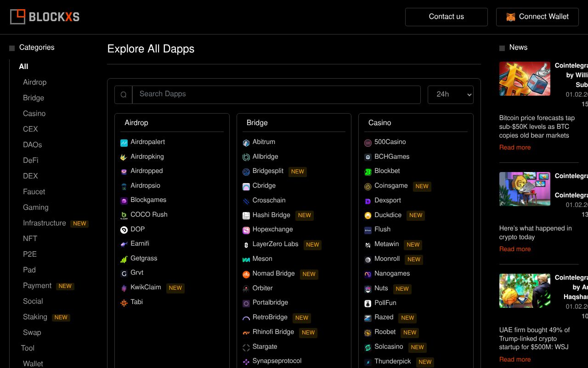Open the 24h time range dropdown

(x=450, y=95)
